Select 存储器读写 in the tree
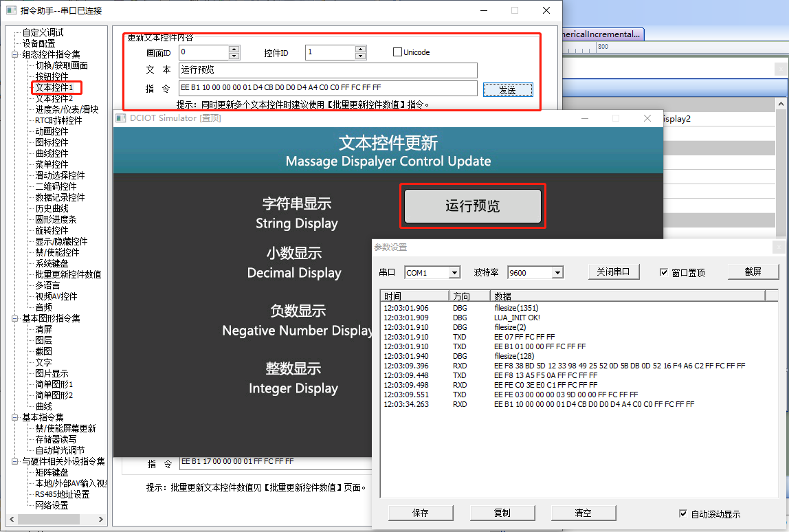This screenshot has height=532, width=789. click(x=56, y=439)
